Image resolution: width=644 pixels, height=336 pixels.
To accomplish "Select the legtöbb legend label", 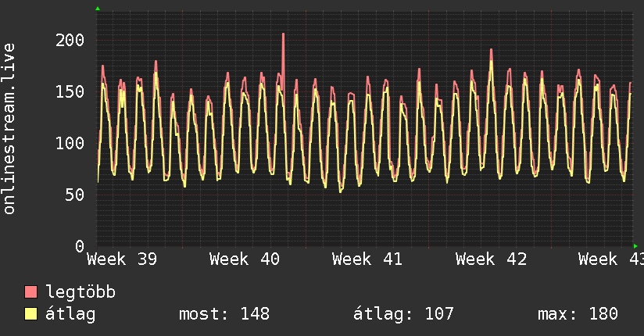I will (x=81, y=292).
